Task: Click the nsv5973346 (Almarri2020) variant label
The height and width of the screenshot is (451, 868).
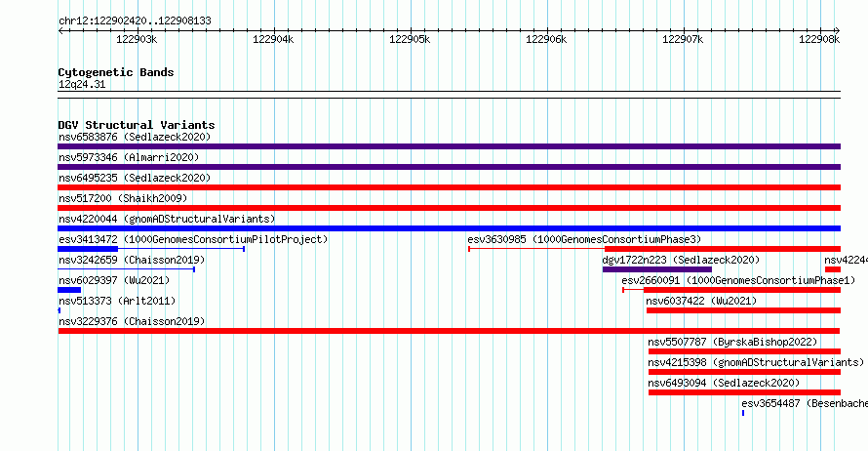Action: [x=129, y=157]
